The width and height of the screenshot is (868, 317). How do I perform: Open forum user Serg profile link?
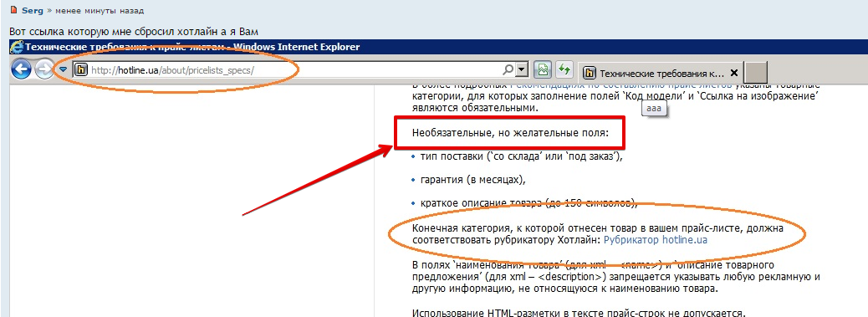coord(32,11)
